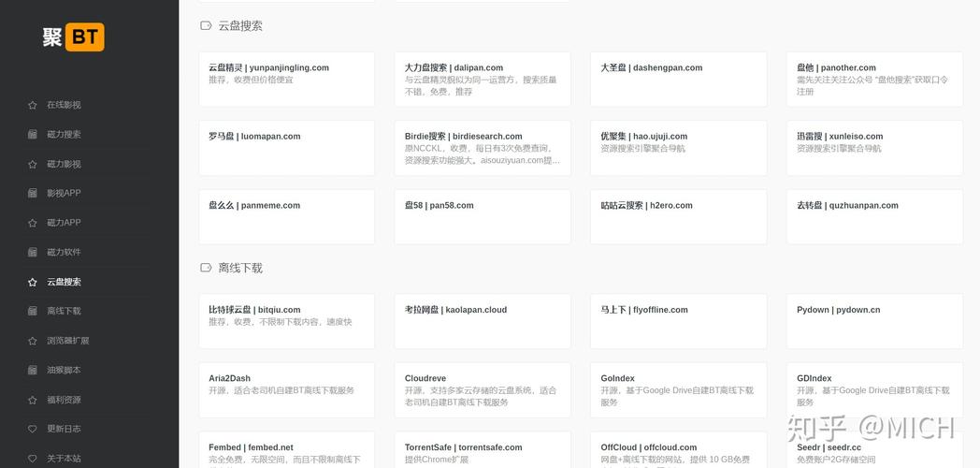Click the 聚BT site logo
This screenshot has width=980, height=468.
click(x=73, y=37)
